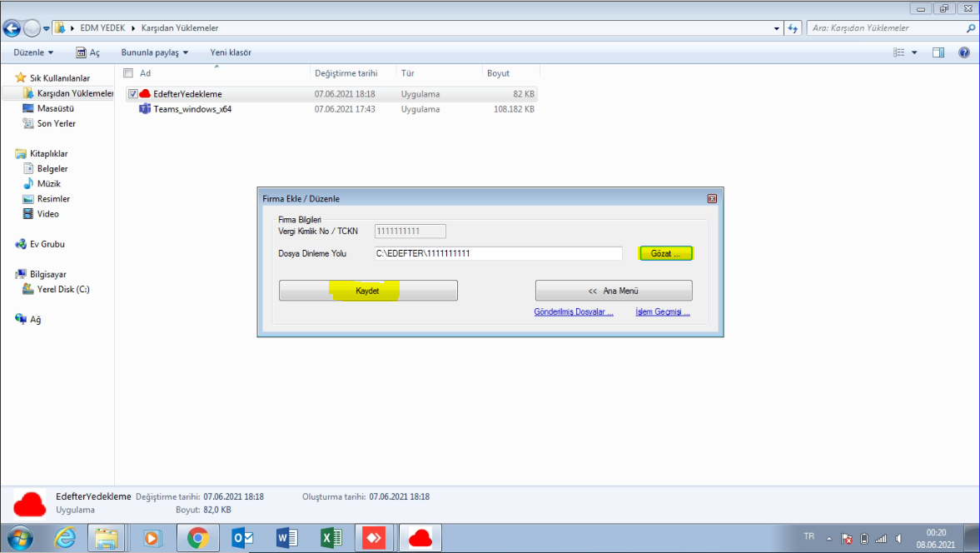
Task: Click the explorer help question mark icon
Action: [x=964, y=52]
